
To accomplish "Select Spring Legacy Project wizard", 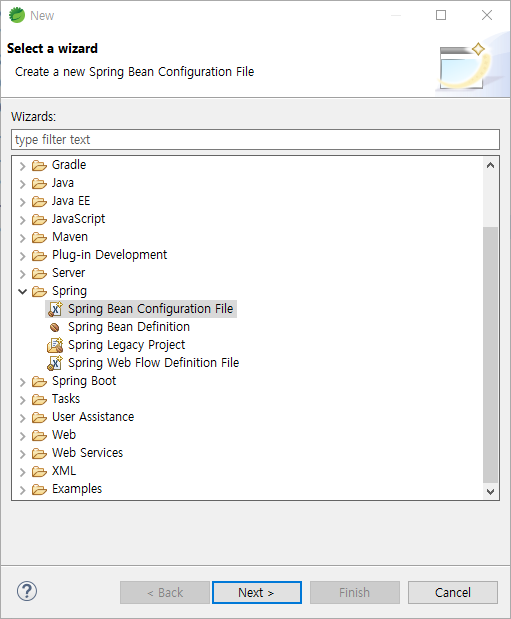I will tap(126, 345).
